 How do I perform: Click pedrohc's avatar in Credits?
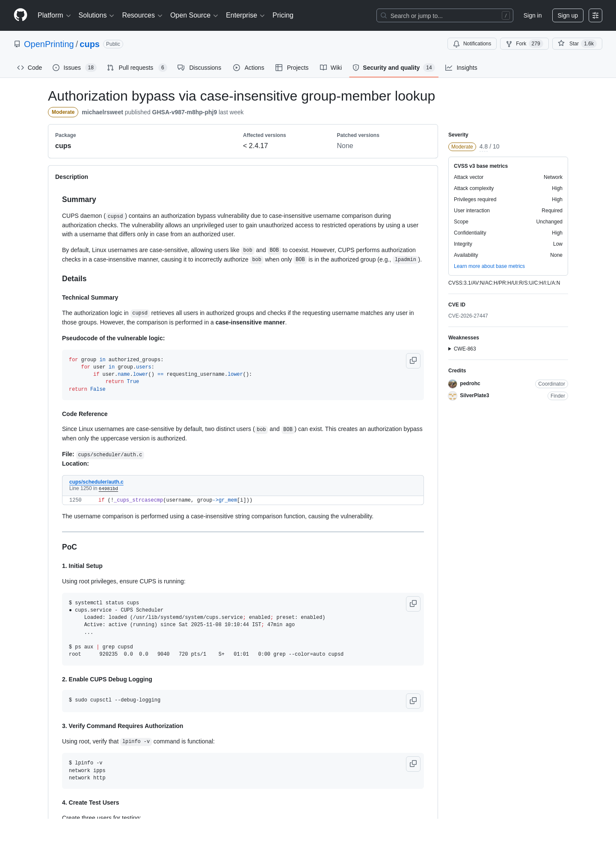pyautogui.click(x=453, y=384)
